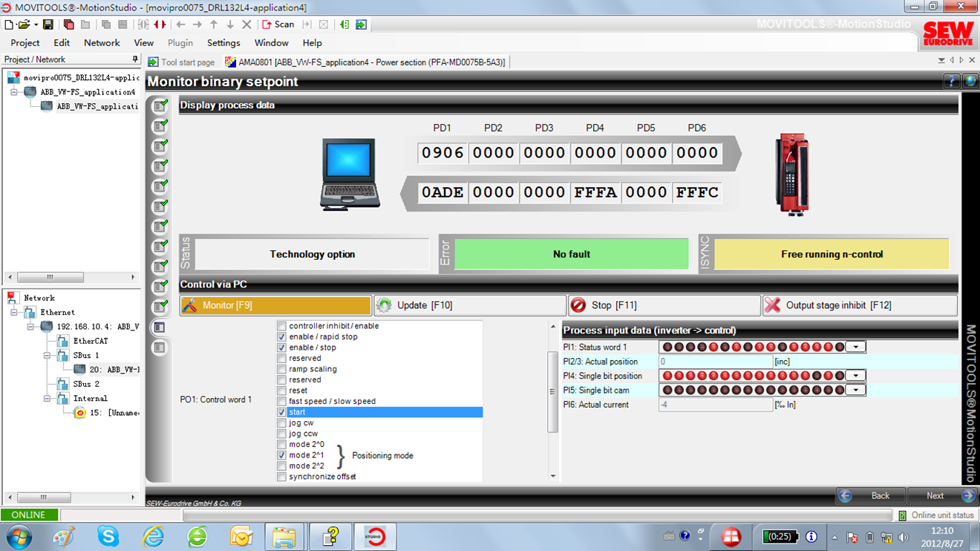
Task: Open Skype from the Windows taskbar
Action: 108,535
